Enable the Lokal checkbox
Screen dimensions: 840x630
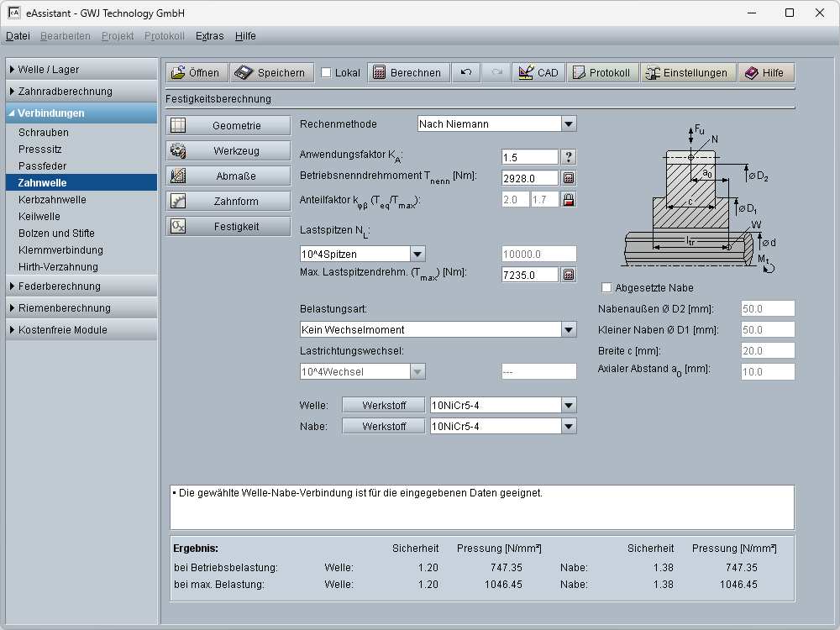326,73
